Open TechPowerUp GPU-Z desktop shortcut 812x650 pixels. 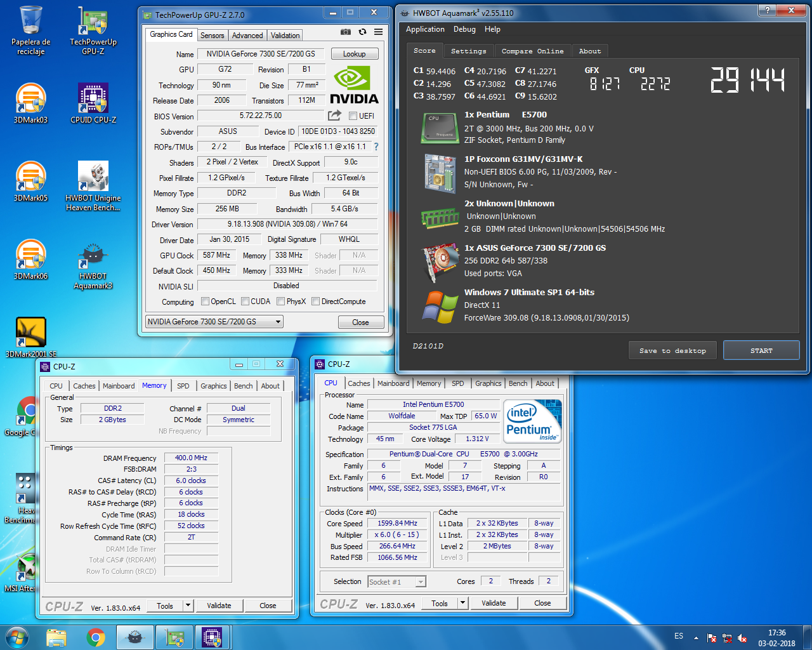pyautogui.click(x=93, y=30)
